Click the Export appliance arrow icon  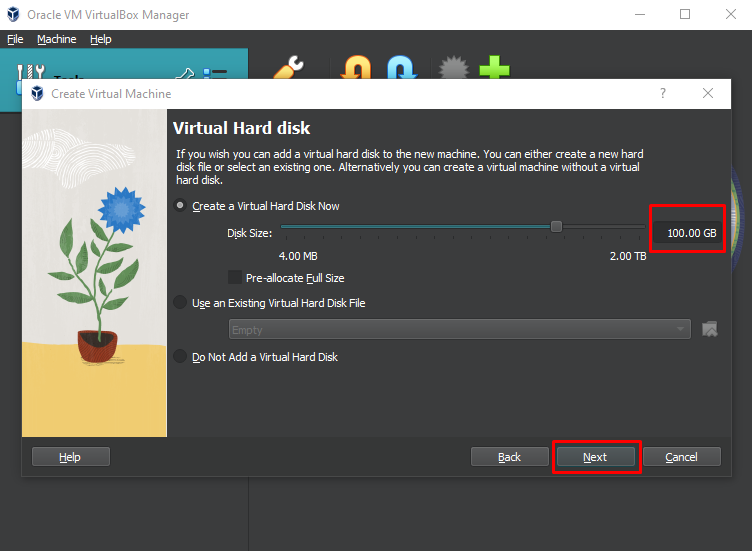pyautogui.click(x=400, y=68)
